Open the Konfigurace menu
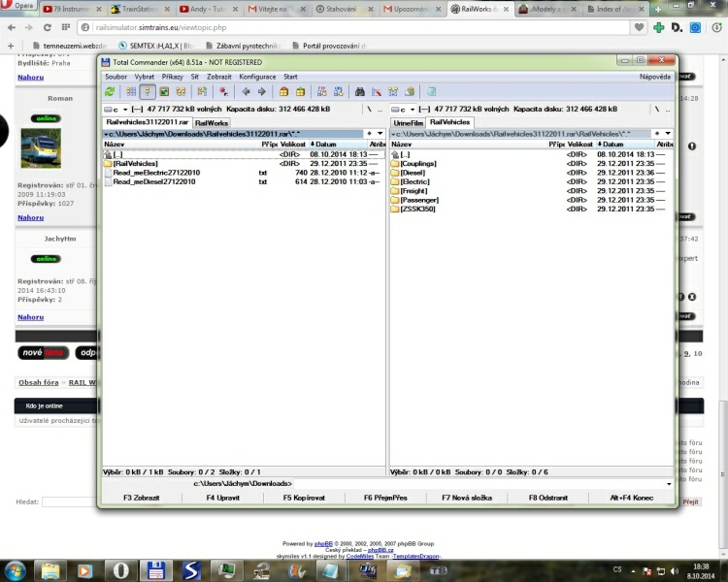The width and height of the screenshot is (728, 582). coord(257,77)
